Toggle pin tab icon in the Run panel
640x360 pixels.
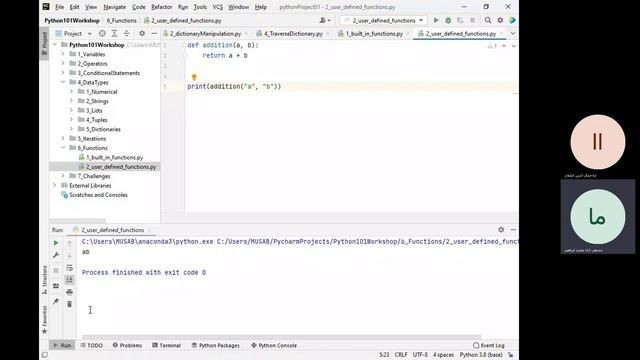pyautogui.click(x=56, y=301)
